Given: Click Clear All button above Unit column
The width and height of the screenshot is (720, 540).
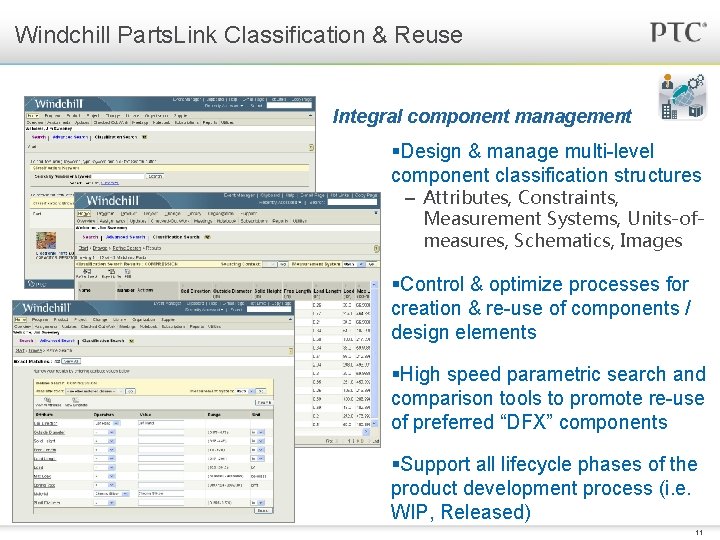Looking at the screenshot, I should pyautogui.click(x=263, y=402).
